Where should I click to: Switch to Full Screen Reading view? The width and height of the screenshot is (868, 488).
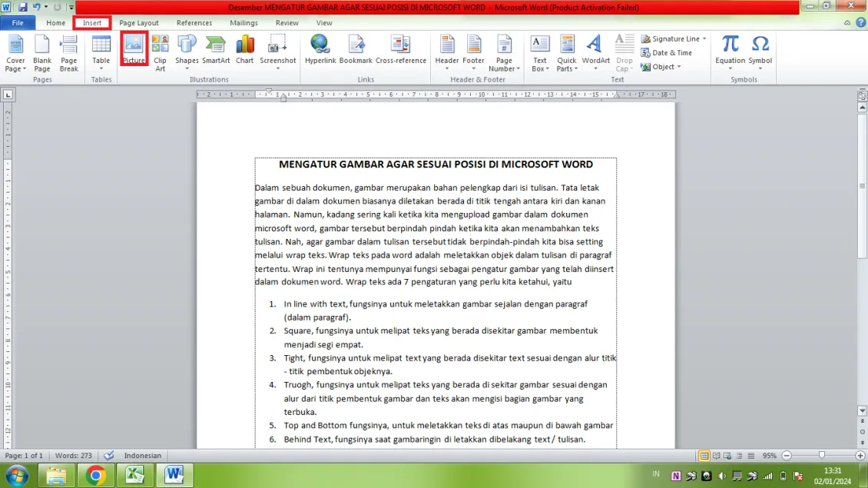717,456
